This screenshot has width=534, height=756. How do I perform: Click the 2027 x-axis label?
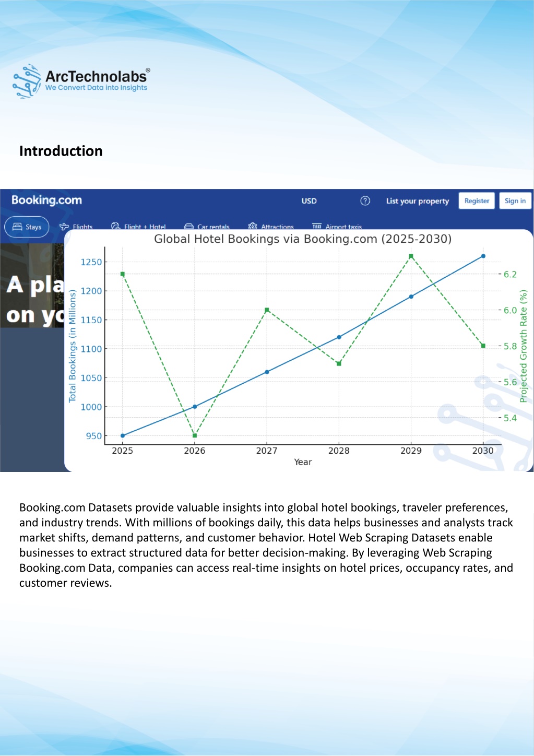[267, 451]
